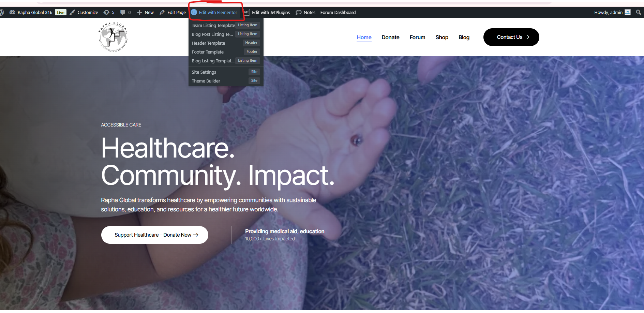The width and height of the screenshot is (644, 313).
Task: Click the Live status badge
Action: pyautogui.click(x=61, y=13)
